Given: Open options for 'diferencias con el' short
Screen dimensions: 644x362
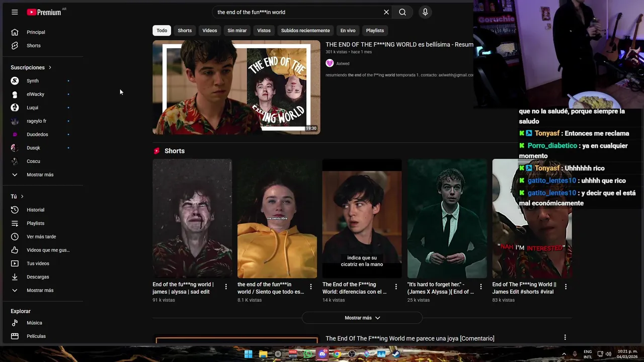Looking at the screenshot, I should 396,287.
